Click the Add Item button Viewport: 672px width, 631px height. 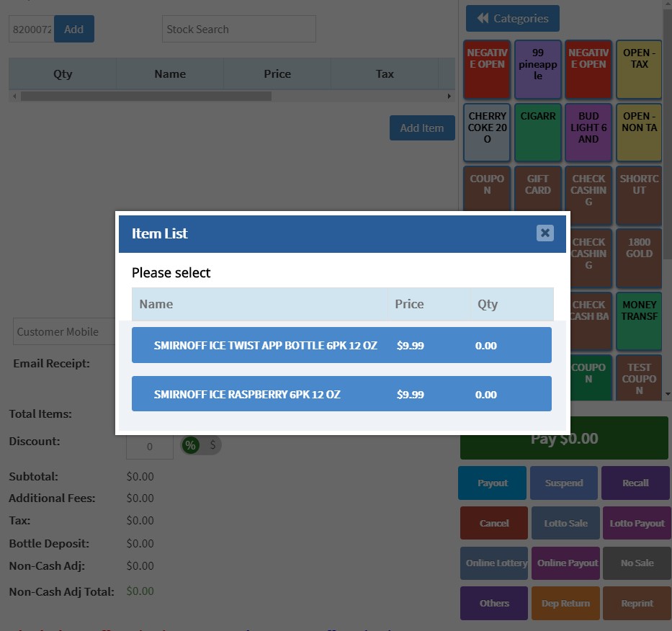tap(421, 127)
